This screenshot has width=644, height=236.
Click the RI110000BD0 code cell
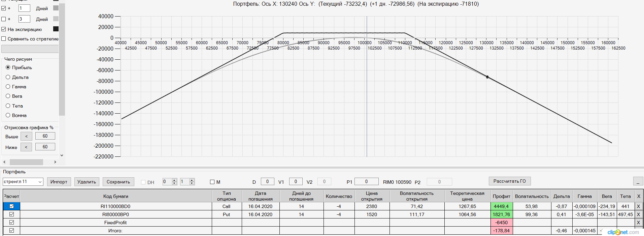[x=116, y=206]
